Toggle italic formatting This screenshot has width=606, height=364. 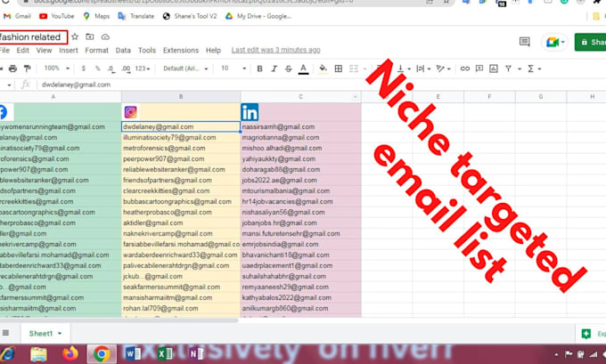click(274, 69)
